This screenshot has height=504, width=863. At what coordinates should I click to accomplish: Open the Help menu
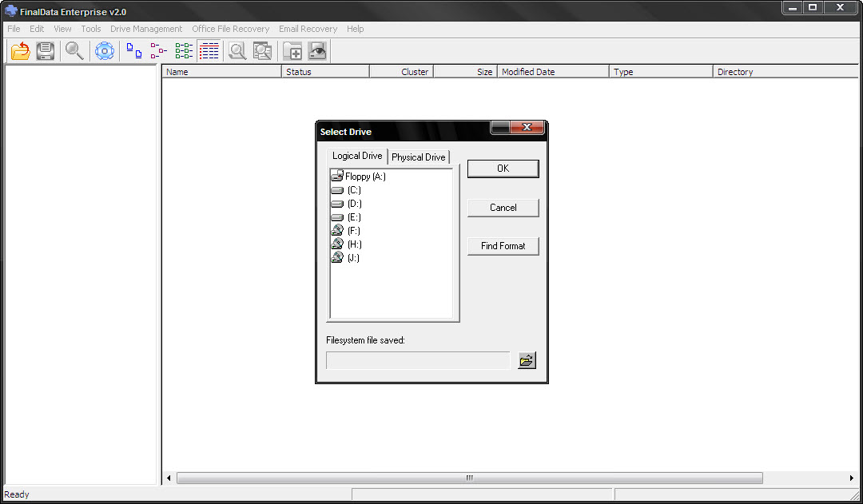point(355,29)
